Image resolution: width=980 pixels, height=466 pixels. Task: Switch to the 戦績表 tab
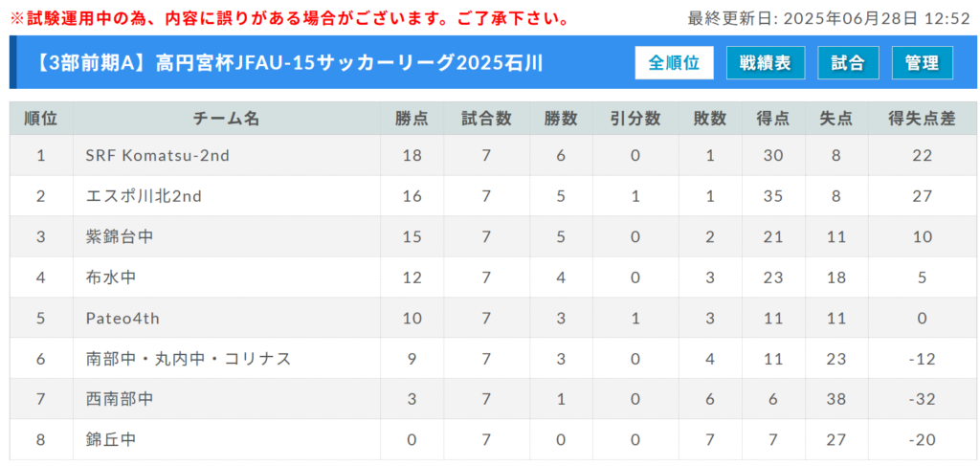tap(766, 62)
